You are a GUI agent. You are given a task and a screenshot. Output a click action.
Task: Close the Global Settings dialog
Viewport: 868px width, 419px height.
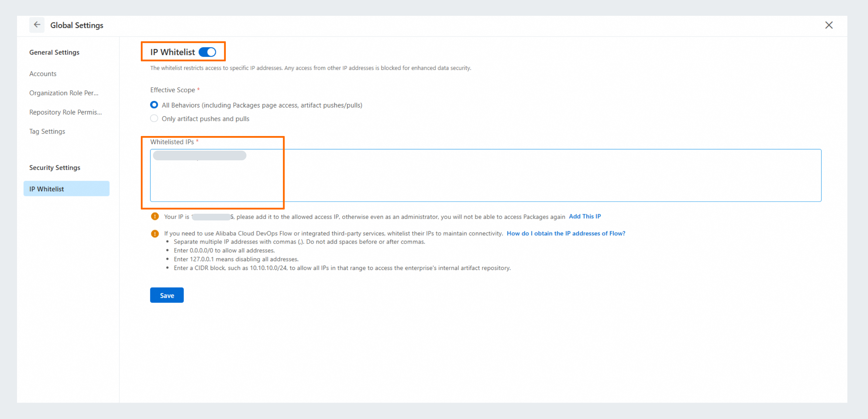[x=829, y=25]
